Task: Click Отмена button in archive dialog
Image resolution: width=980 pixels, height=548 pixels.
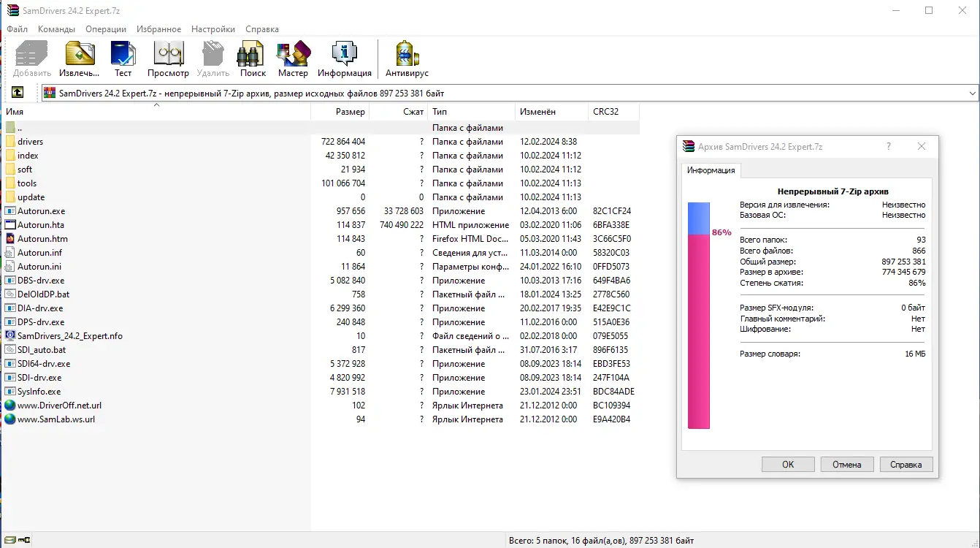Action: tap(847, 464)
